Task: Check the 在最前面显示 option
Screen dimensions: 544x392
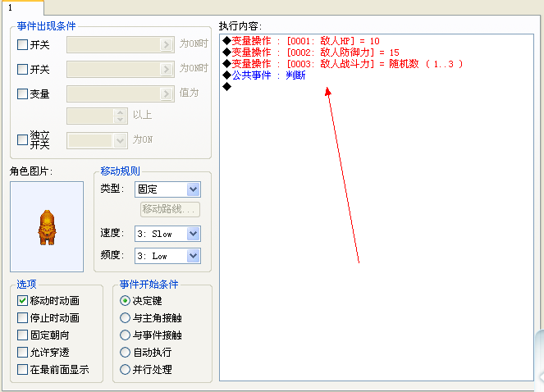Action: click(x=22, y=369)
